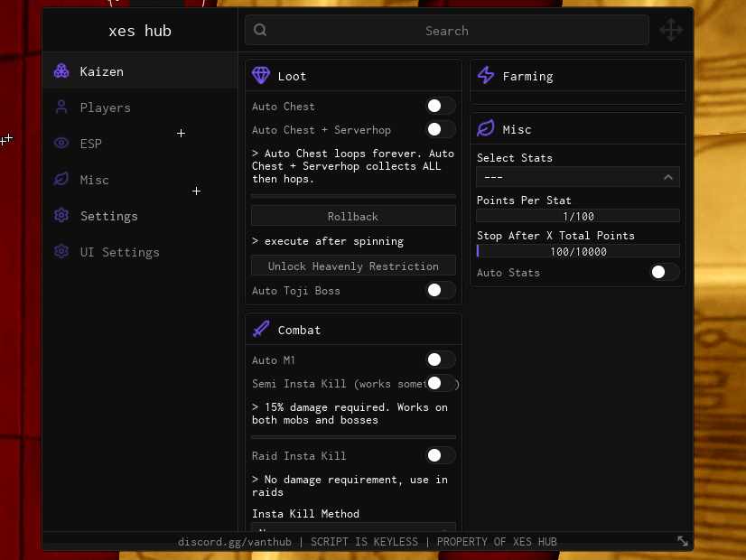Enable Semi Insta Kill toggle
The height and width of the screenshot is (560, 746).
pos(440,384)
